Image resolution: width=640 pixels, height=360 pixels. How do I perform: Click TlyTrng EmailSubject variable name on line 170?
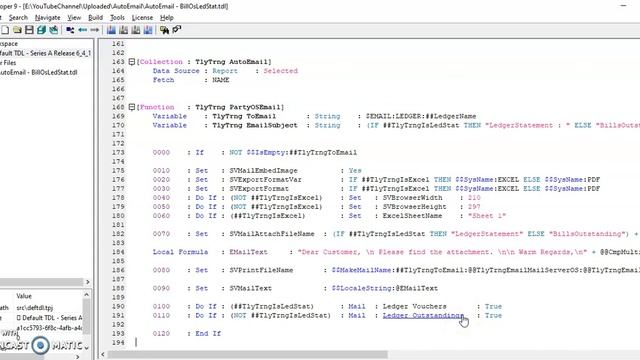pyautogui.click(x=255, y=125)
